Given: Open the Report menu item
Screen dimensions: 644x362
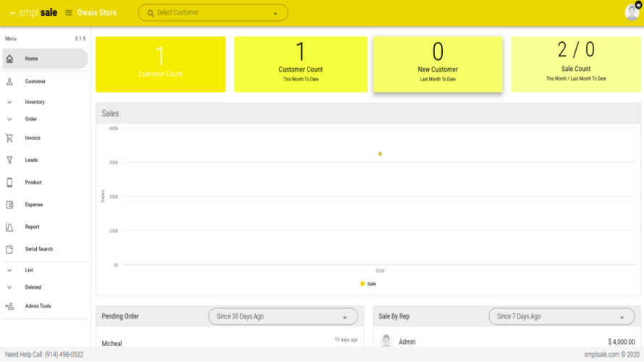Looking at the screenshot, I should (45, 227).
